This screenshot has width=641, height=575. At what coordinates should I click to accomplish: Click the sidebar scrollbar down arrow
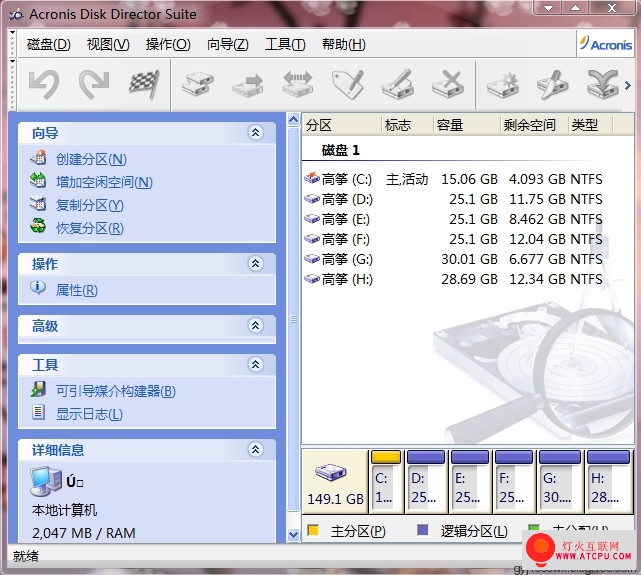click(x=294, y=534)
